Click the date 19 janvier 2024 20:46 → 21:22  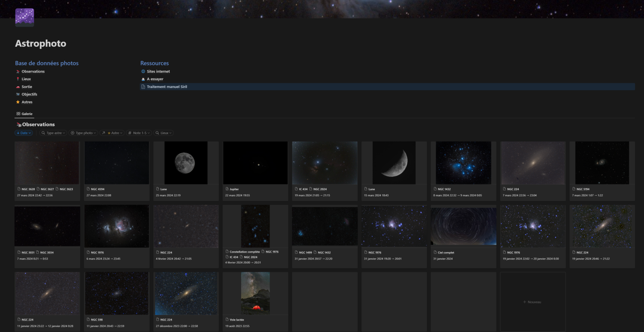click(591, 259)
